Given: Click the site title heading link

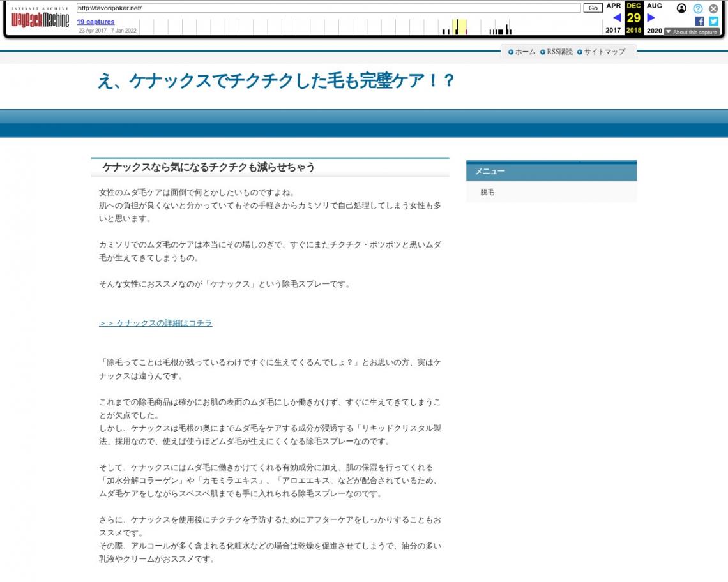Looking at the screenshot, I should [276, 81].
